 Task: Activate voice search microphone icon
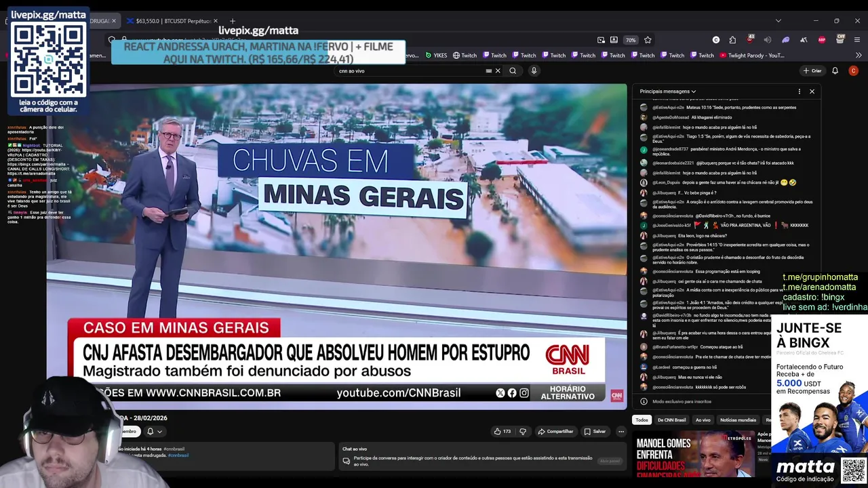(534, 70)
